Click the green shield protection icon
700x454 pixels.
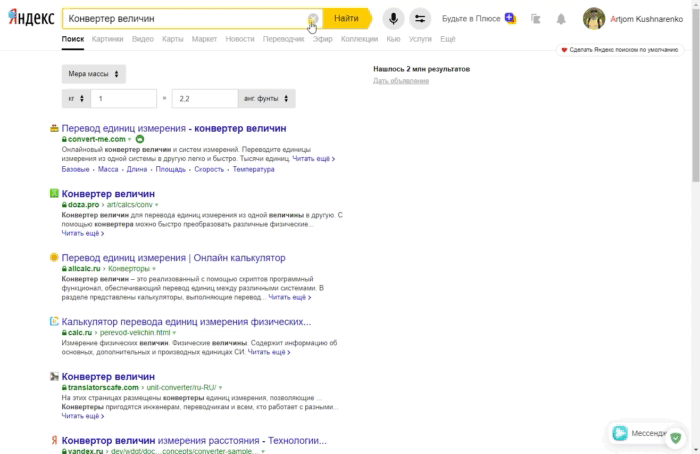675,438
